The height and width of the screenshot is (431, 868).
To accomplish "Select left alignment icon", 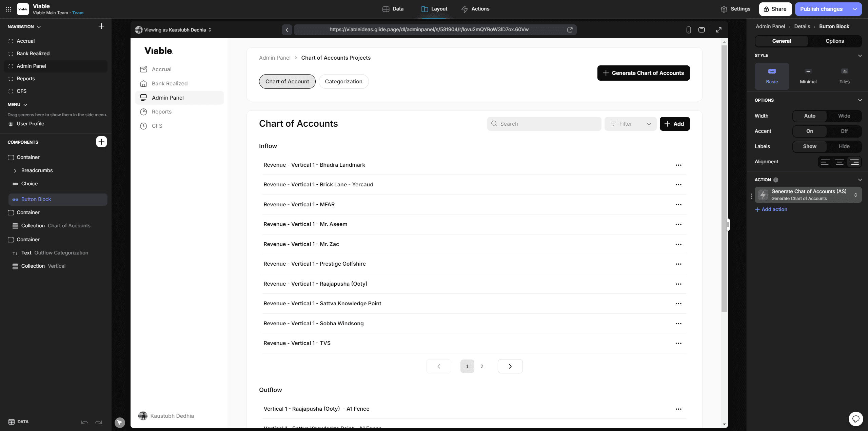I will (825, 162).
